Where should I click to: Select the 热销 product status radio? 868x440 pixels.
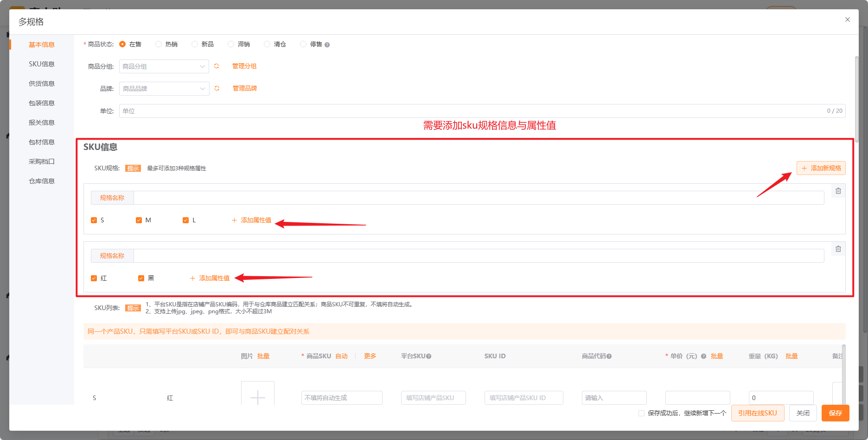159,44
